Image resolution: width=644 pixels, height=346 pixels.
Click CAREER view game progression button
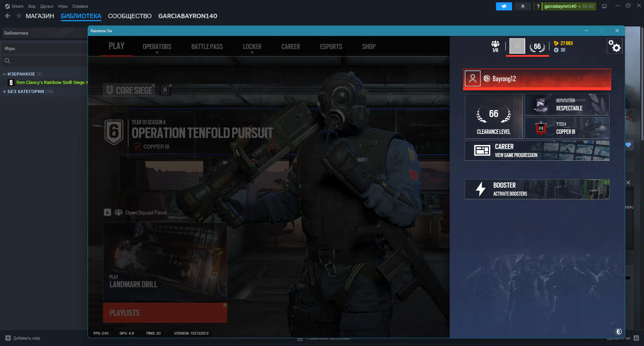[x=537, y=151]
